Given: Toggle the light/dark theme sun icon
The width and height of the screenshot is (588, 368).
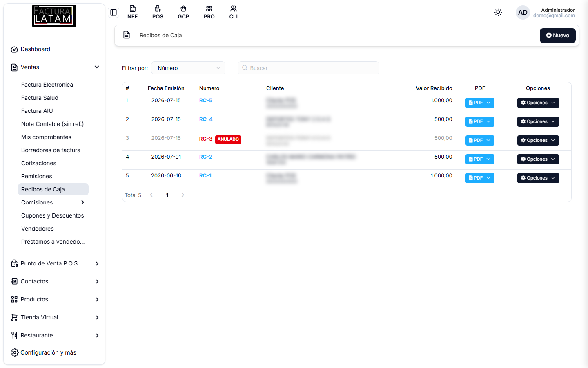Looking at the screenshot, I should coord(498,12).
